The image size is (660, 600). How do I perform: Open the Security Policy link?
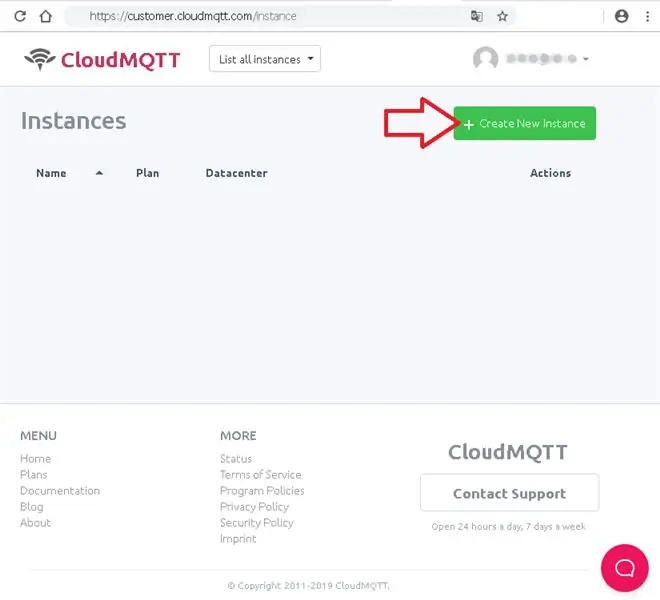tap(257, 523)
